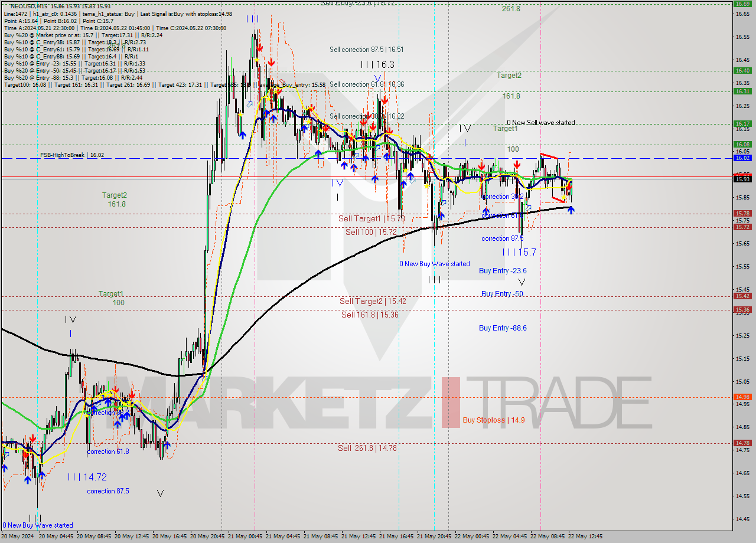Select the 'Sell correction 87.5 | 16.51' label
This screenshot has width=756, height=543.
click(367, 50)
